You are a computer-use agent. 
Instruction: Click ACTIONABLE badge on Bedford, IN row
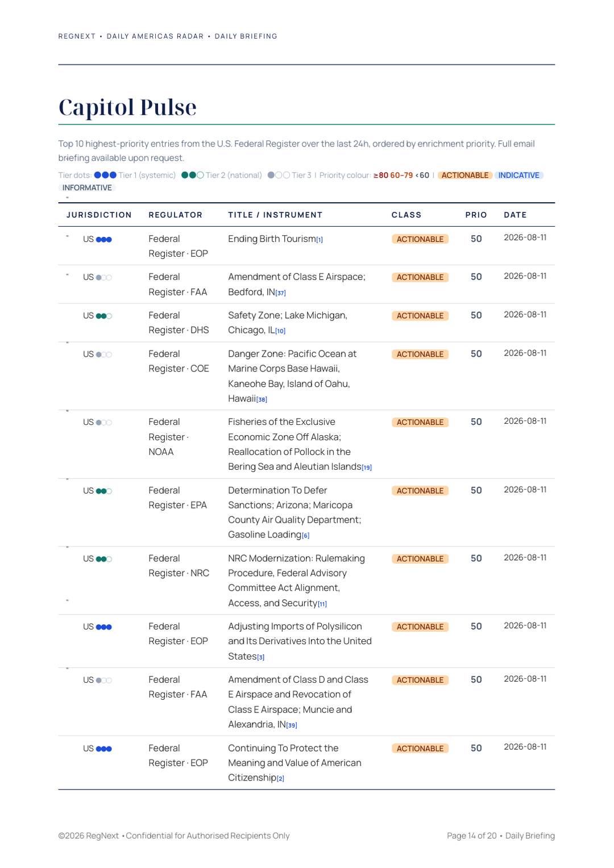tap(420, 277)
